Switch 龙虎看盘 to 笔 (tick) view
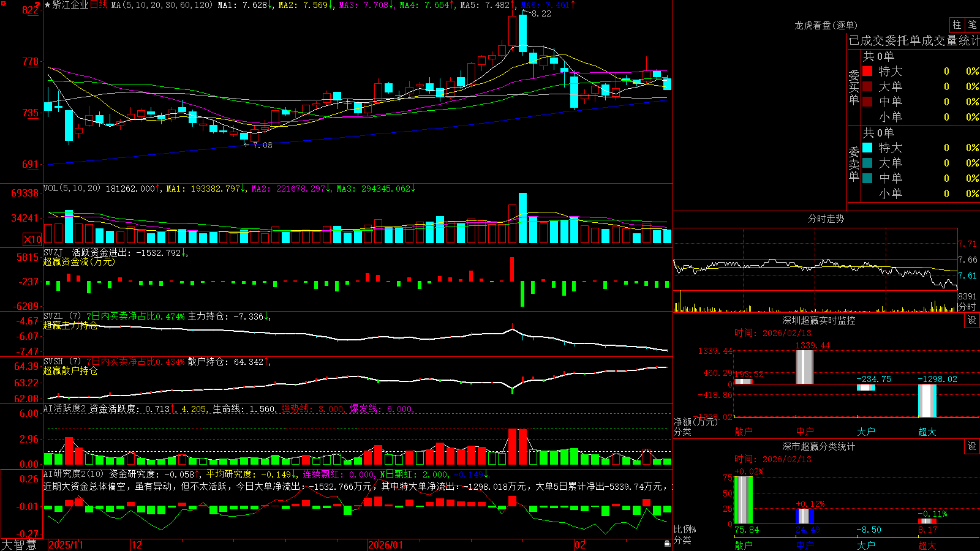The image size is (980, 551). coord(973,25)
